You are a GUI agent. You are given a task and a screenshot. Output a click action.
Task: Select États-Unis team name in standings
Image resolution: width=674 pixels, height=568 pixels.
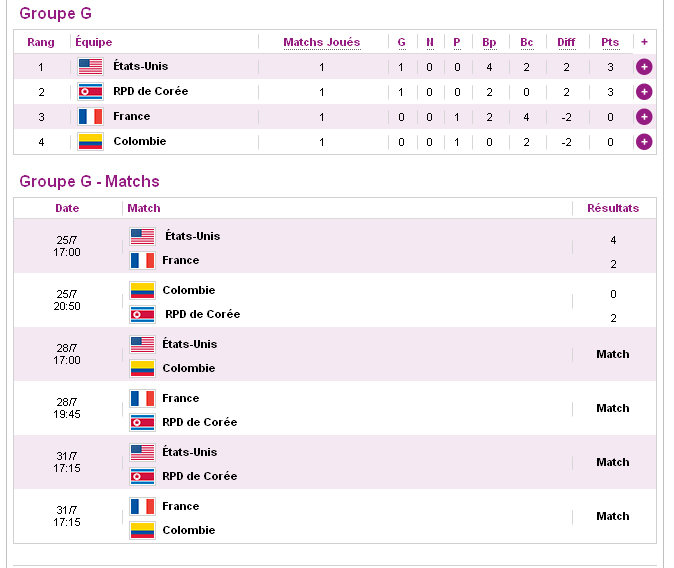tap(141, 66)
